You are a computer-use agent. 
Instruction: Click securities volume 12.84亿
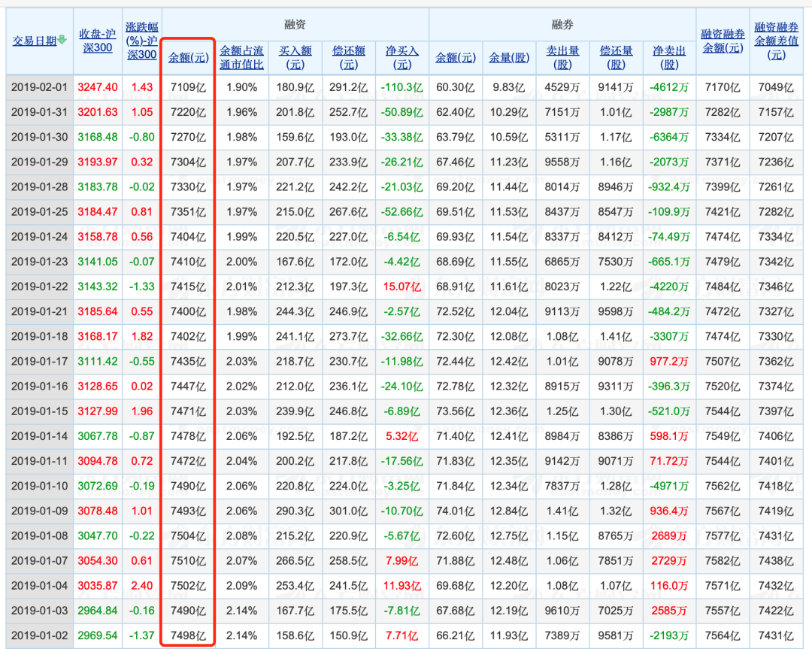point(509,511)
